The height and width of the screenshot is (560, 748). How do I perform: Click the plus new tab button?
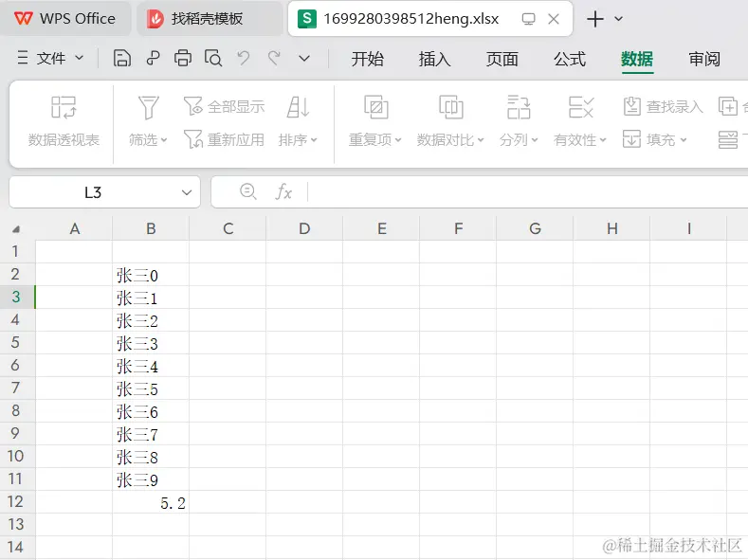594,19
